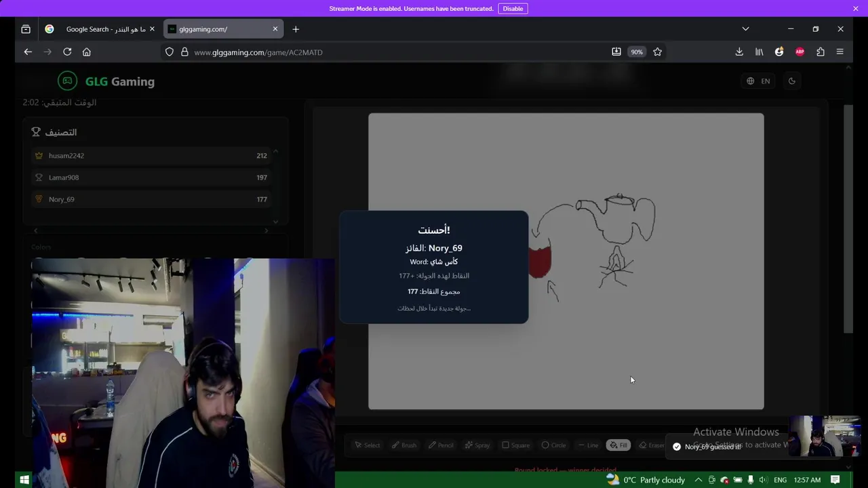Screen dimensions: 868x488
Task: Open the browser downloads panel
Action: click(x=739, y=52)
